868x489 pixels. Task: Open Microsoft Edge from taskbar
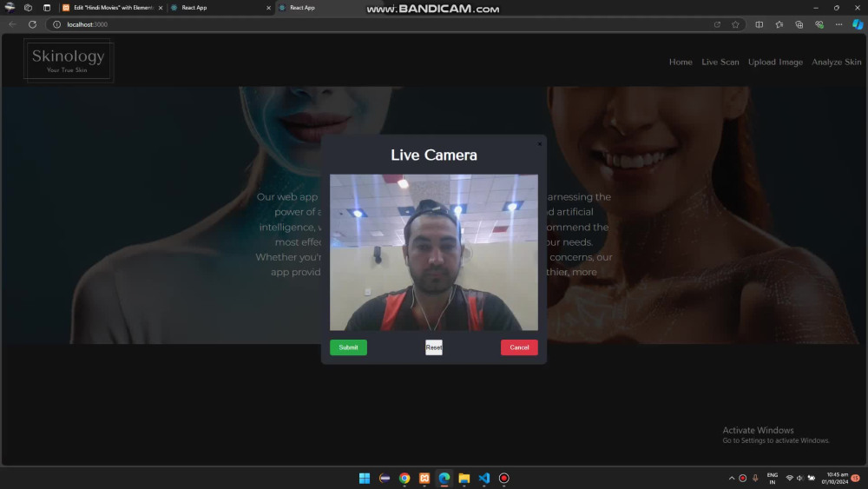(444, 478)
